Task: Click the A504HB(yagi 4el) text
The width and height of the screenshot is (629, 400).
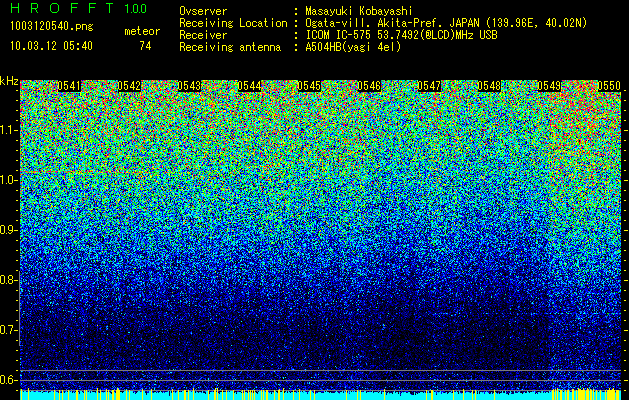Action: (353, 47)
